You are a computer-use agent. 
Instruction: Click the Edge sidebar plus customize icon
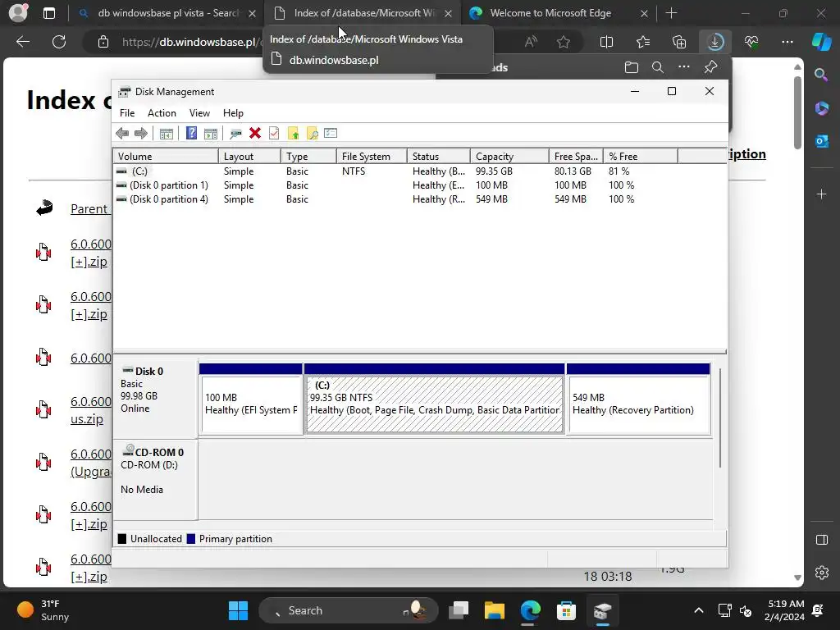821,194
